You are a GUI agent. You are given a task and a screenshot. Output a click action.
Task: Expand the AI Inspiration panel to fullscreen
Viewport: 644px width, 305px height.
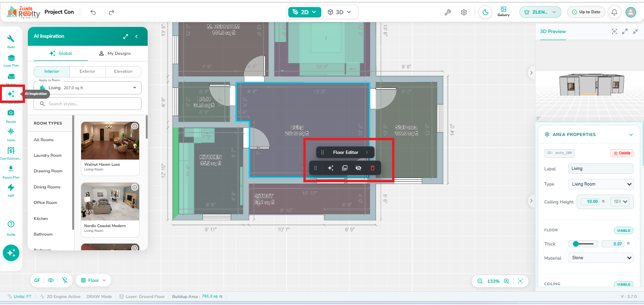125,36
